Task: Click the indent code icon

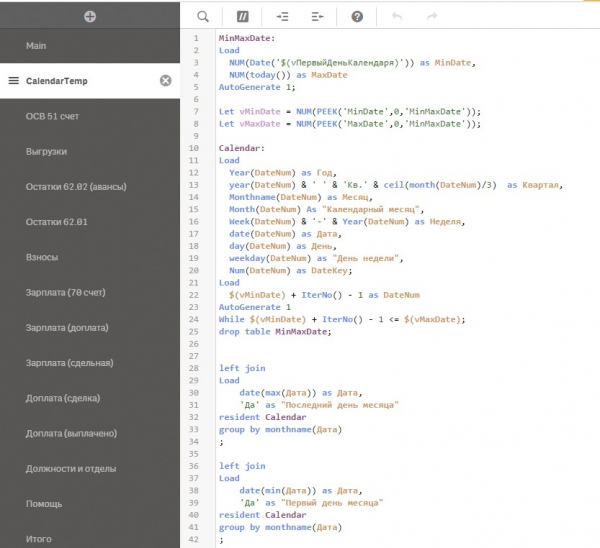Action: coord(282,16)
